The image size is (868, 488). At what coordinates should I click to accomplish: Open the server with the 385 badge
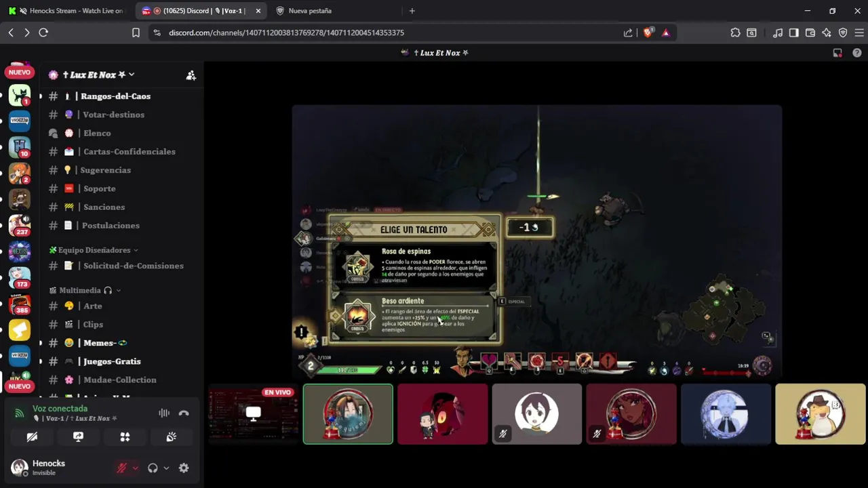coord(20,303)
